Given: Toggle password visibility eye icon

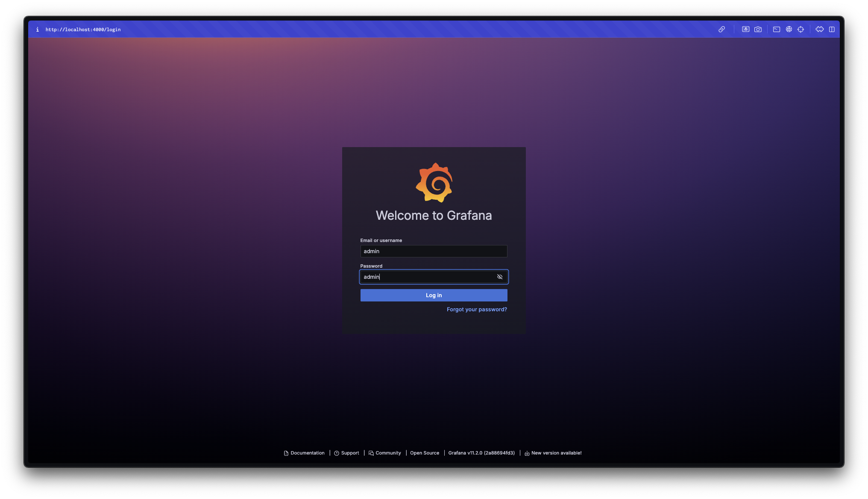Looking at the screenshot, I should point(500,277).
